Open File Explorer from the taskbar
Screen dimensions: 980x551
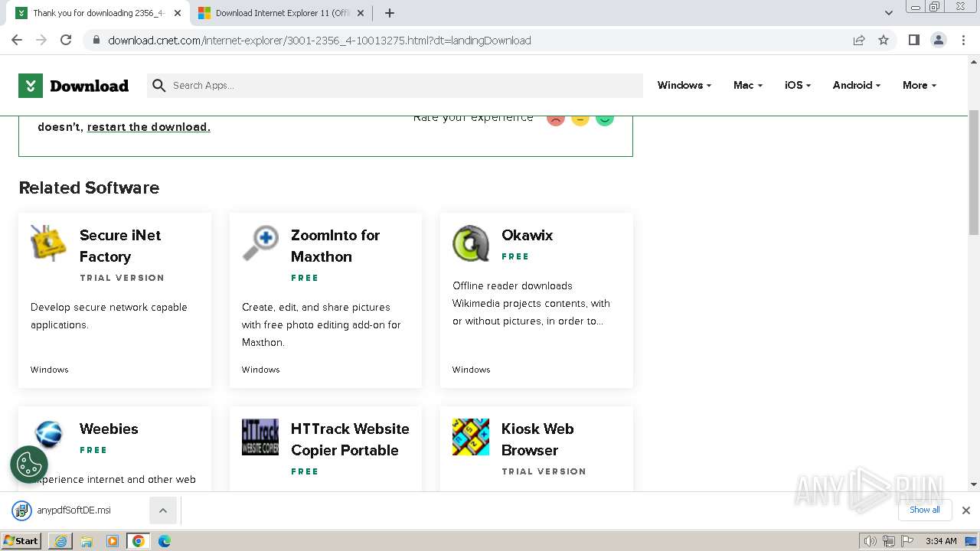click(x=87, y=541)
